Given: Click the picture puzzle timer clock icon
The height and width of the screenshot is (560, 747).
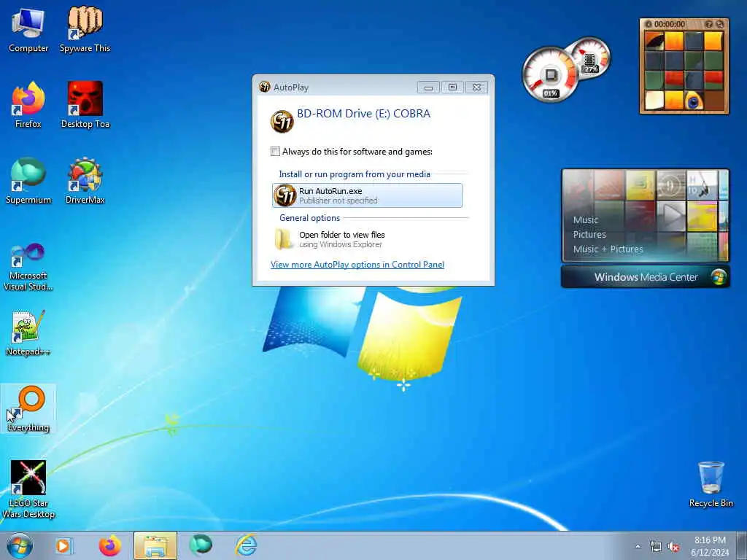Looking at the screenshot, I should [x=648, y=24].
